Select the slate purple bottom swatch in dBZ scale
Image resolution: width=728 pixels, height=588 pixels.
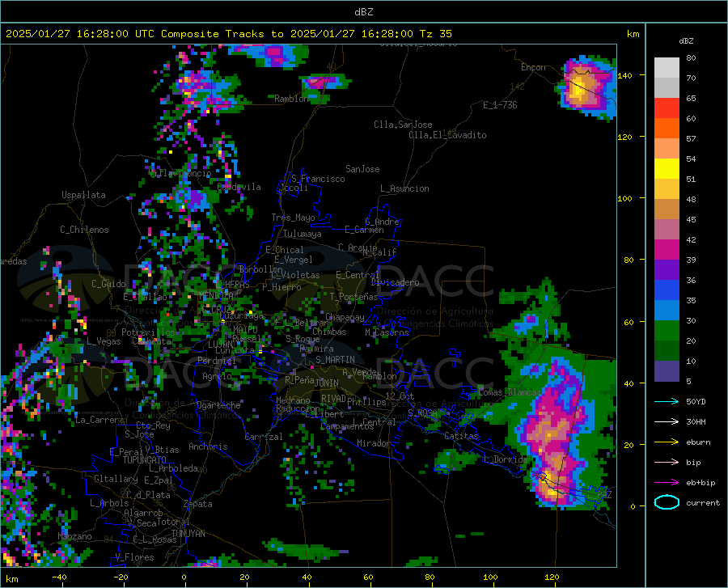[x=667, y=371]
